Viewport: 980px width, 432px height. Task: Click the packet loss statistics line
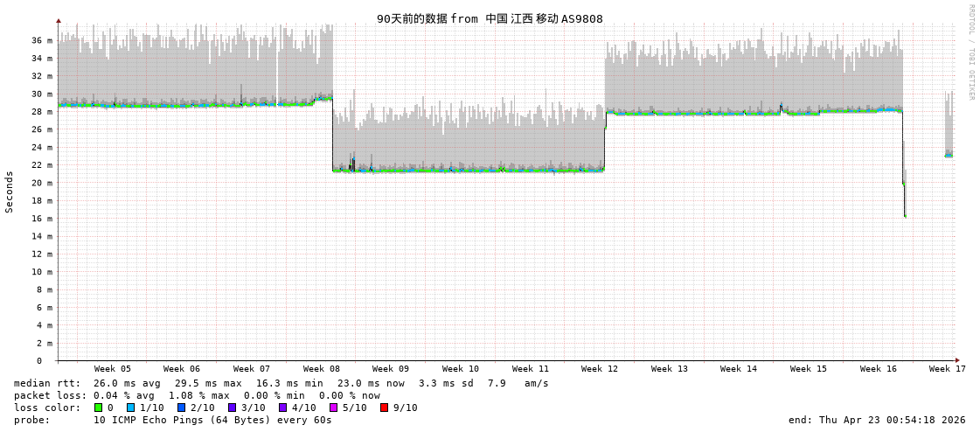(197, 395)
